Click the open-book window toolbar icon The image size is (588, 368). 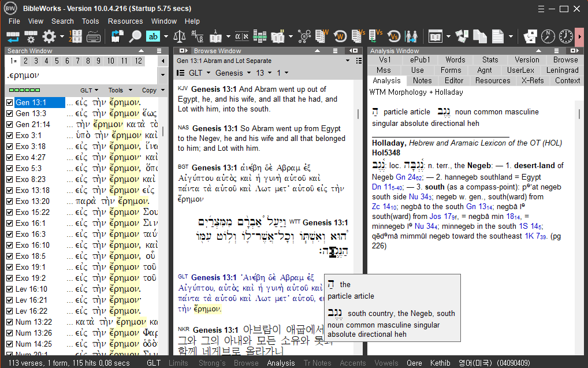tap(436, 36)
